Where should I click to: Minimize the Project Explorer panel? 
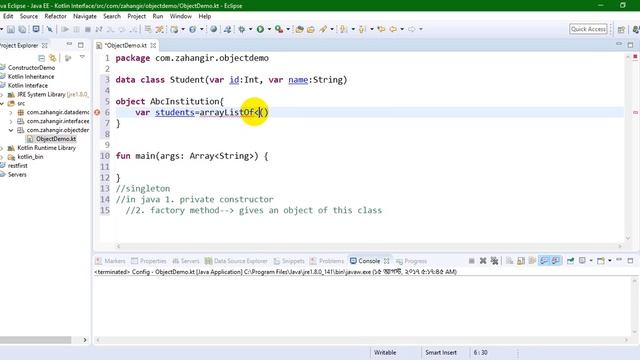pyautogui.click(x=69, y=44)
